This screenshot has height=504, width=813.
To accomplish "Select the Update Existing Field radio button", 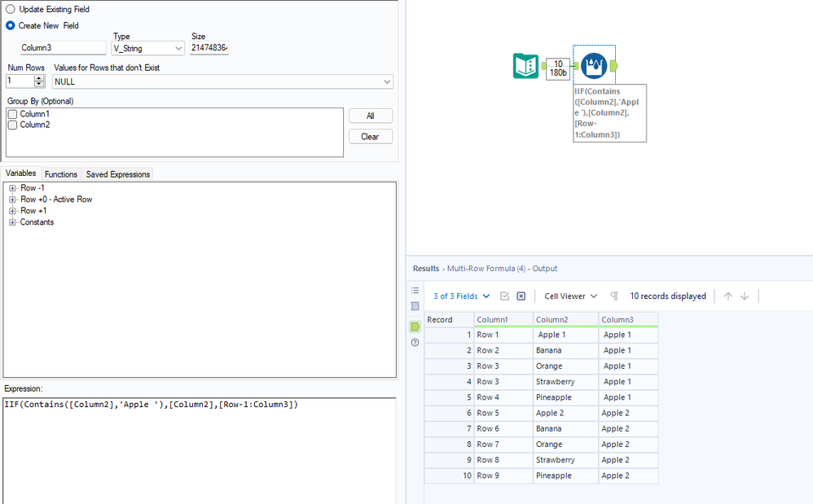I will (x=11, y=9).
